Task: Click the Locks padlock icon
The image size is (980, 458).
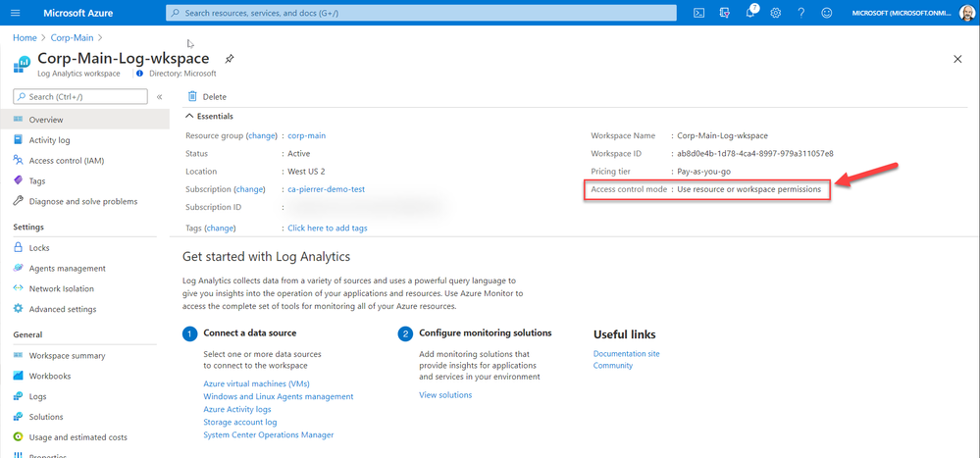Action: (18, 247)
